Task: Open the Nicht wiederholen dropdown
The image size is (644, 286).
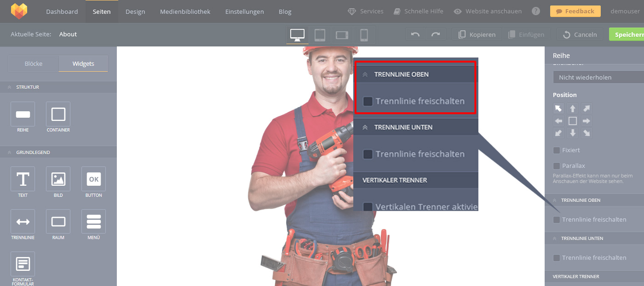Action: coord(598,77)
